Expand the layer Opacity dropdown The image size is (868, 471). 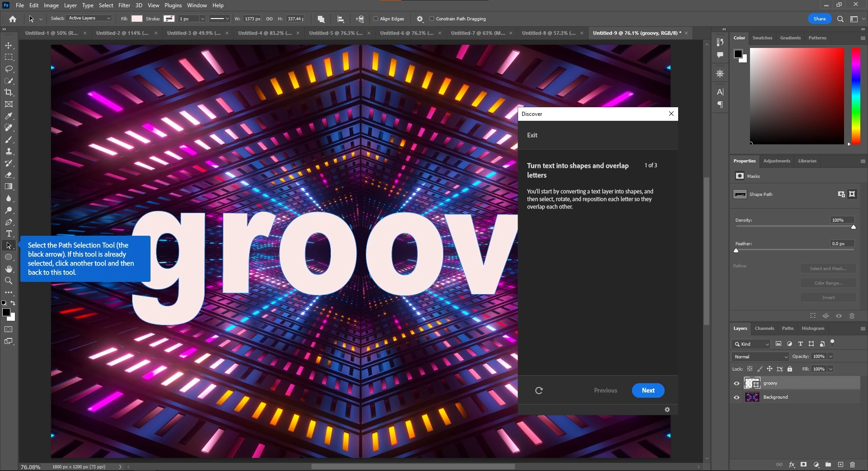tap(830, 357)
